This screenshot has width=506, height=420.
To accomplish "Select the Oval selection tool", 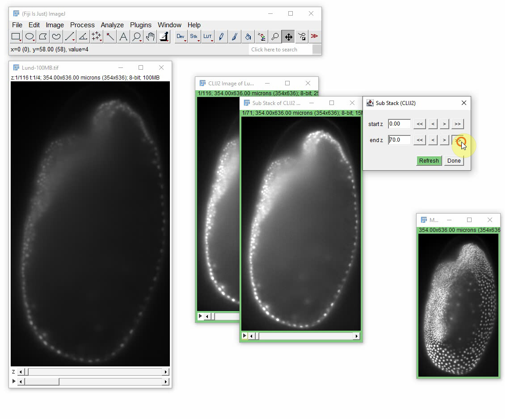I will pyautogui.click(x=29, y=37).
